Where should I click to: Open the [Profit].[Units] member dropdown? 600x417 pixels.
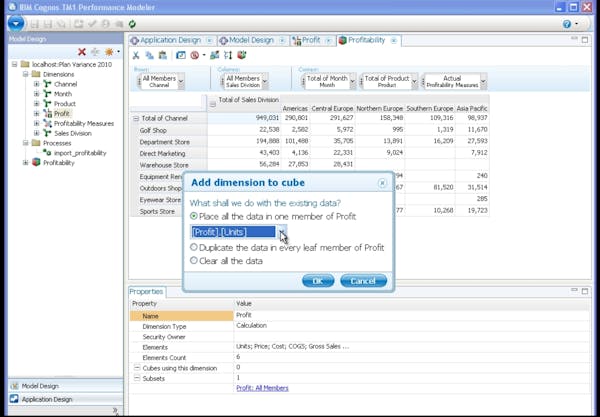282,232
